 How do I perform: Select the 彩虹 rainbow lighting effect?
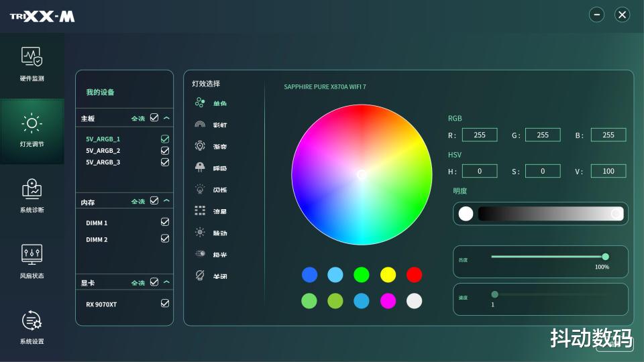(x=211, y=125)
